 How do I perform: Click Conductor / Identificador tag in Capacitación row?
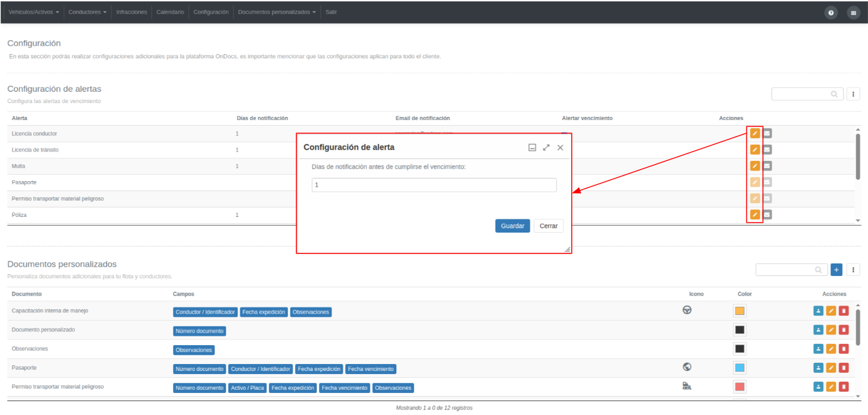pos(205,312)
